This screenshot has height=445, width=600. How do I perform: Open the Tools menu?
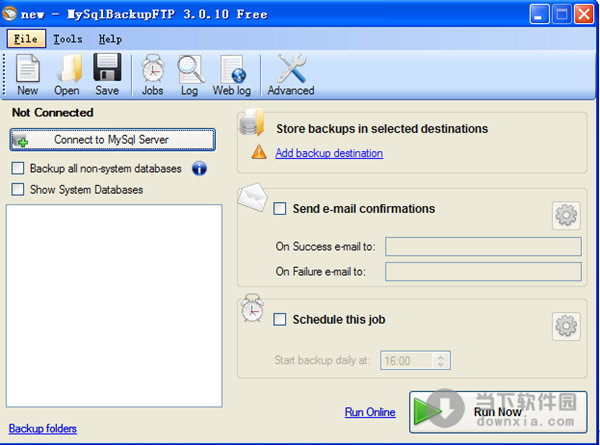pos(68,39)
